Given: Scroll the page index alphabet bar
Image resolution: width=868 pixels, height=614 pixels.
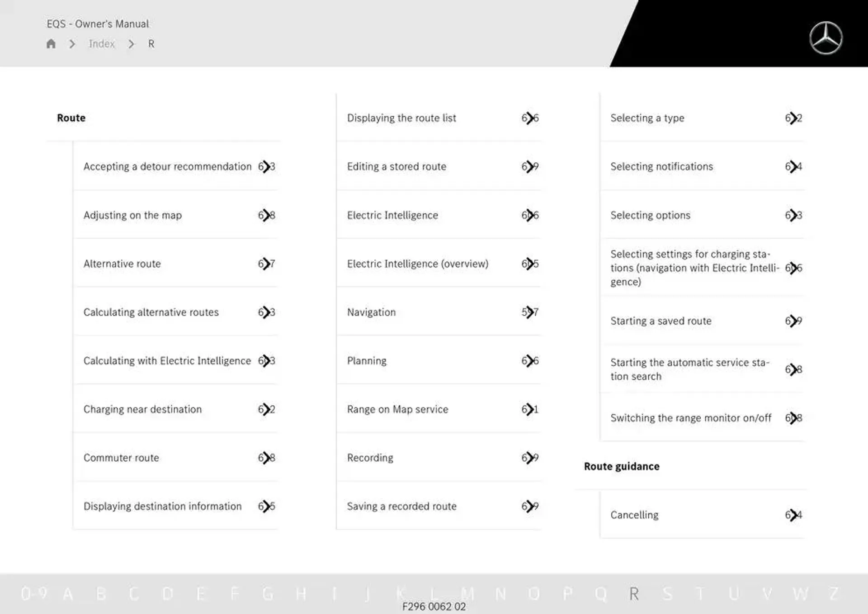Looking at the screenshot, I should [434, 588].
